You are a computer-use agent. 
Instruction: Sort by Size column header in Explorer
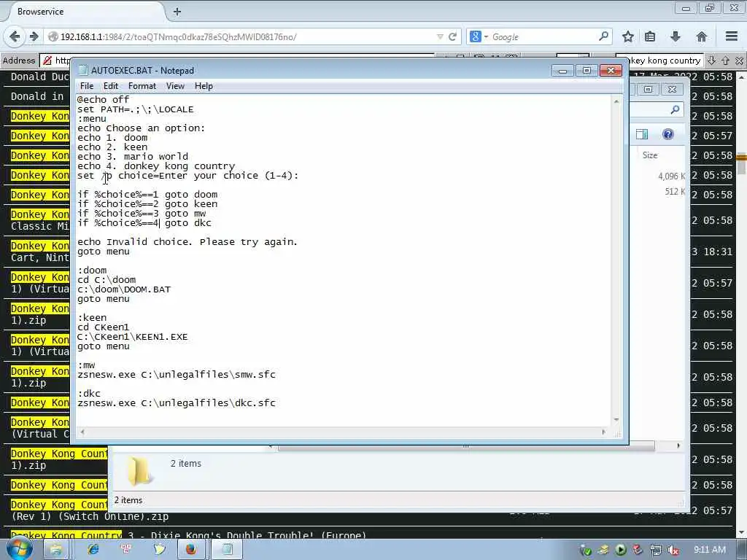click(x=650, y=155)
